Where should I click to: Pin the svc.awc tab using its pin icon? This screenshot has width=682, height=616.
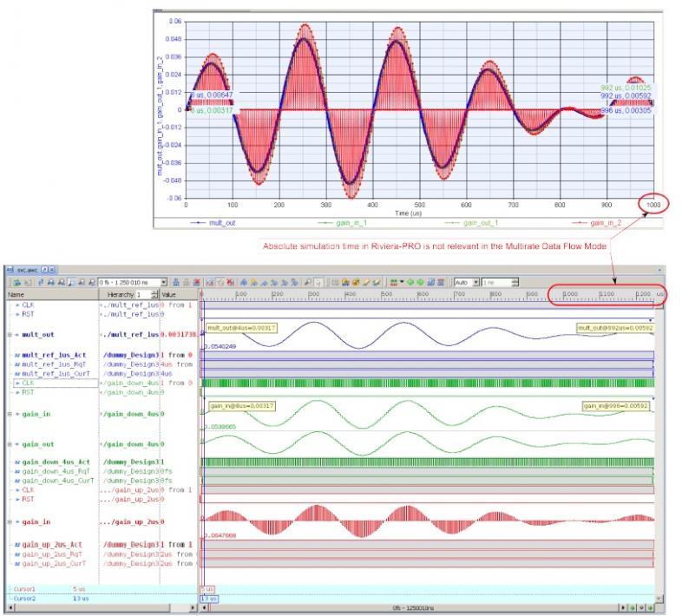tap(44, 270)
